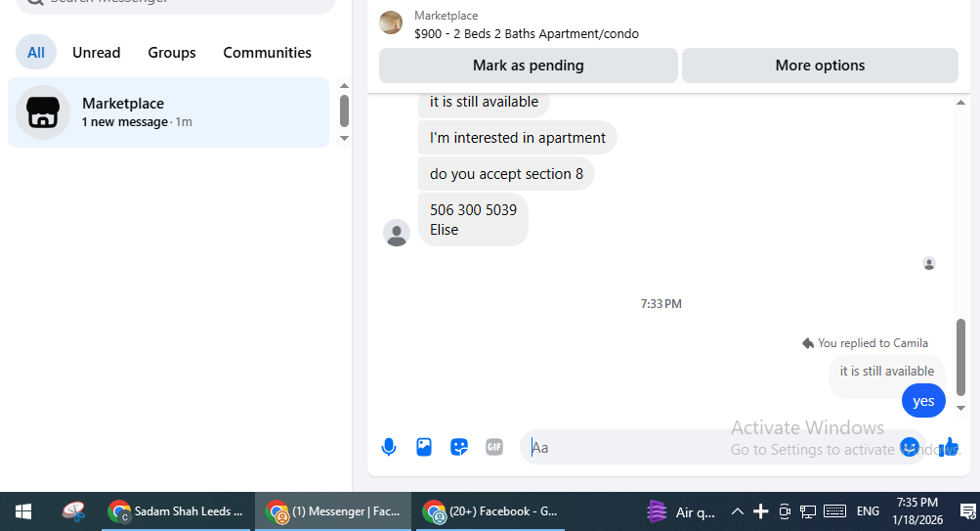This screenshot has width=980, height=531.
Task: Open the emoji picker in message box
Action: coord(910,447)
